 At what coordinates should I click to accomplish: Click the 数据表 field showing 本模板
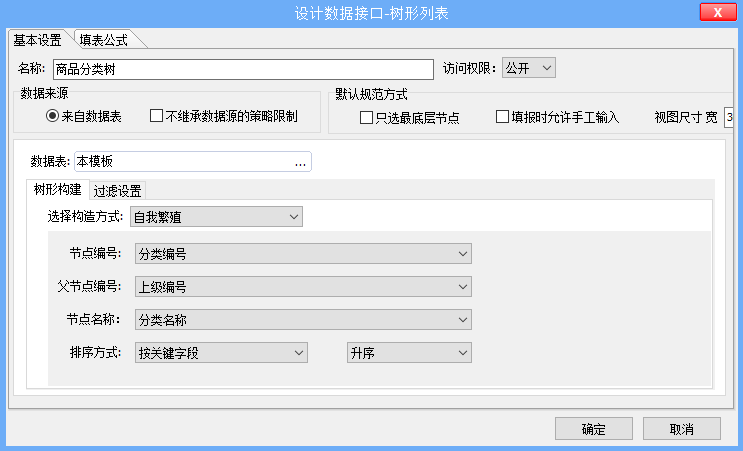193,162
